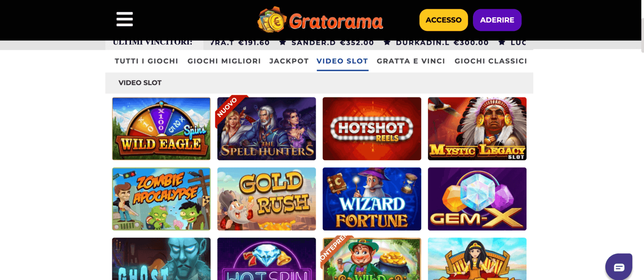644x280 pixels.
Task: Switch to the TUTTI I GIOCHI tab
Action: (147, 61)
